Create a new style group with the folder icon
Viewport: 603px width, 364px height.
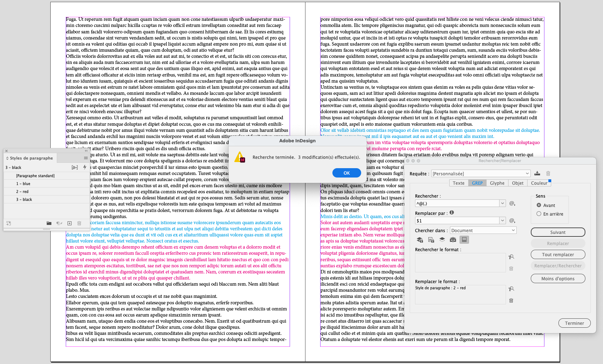49,223
